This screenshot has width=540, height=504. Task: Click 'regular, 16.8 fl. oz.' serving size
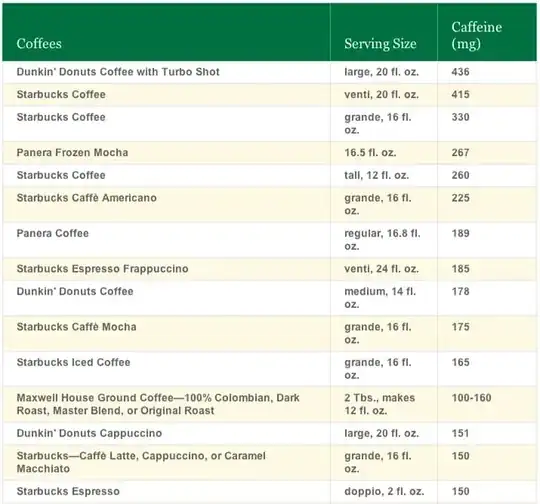point(382,240)
